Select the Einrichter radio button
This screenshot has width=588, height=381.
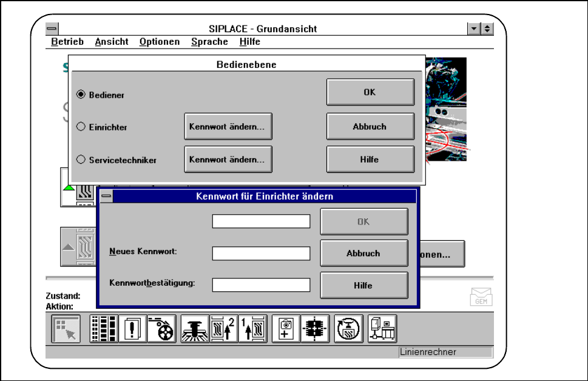coord(81,126)
